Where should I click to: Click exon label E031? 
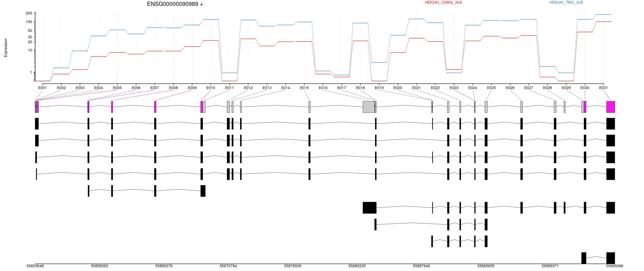pos(603,88)
